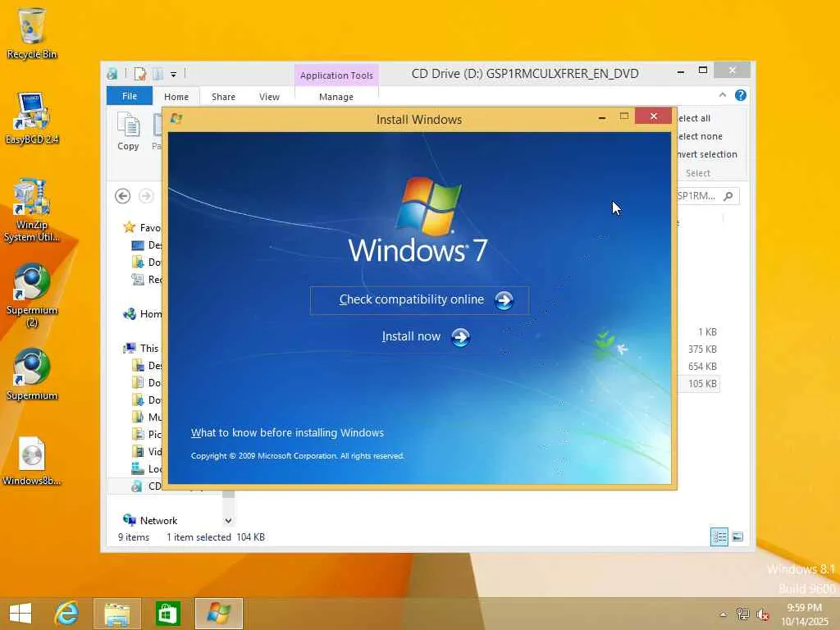Select the Share ribbon tab
Screen dimensions: 840x630
pos(223,97)
